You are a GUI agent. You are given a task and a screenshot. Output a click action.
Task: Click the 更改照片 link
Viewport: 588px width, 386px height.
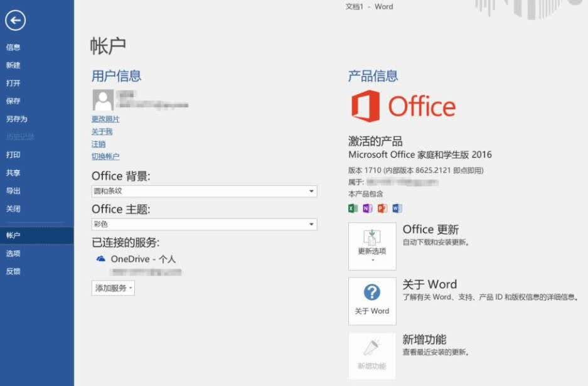105,119
